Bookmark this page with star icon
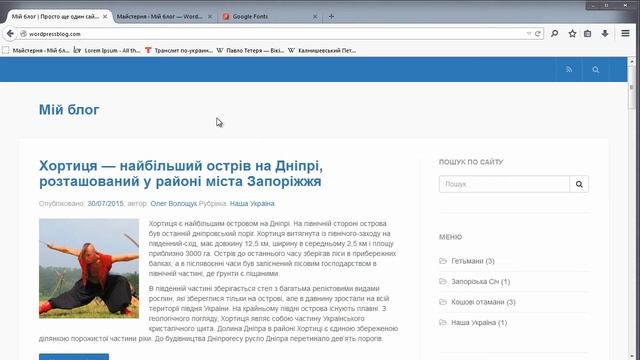 pos(572,33)
